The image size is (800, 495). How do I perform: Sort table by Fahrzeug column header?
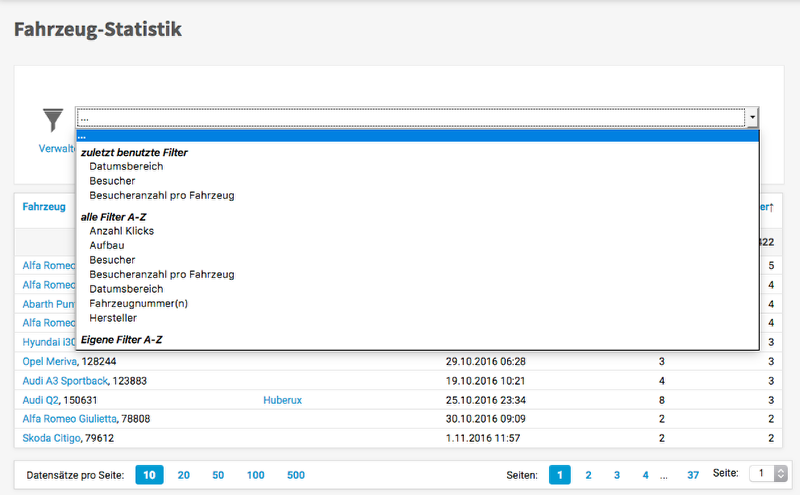tap(43, 207)
